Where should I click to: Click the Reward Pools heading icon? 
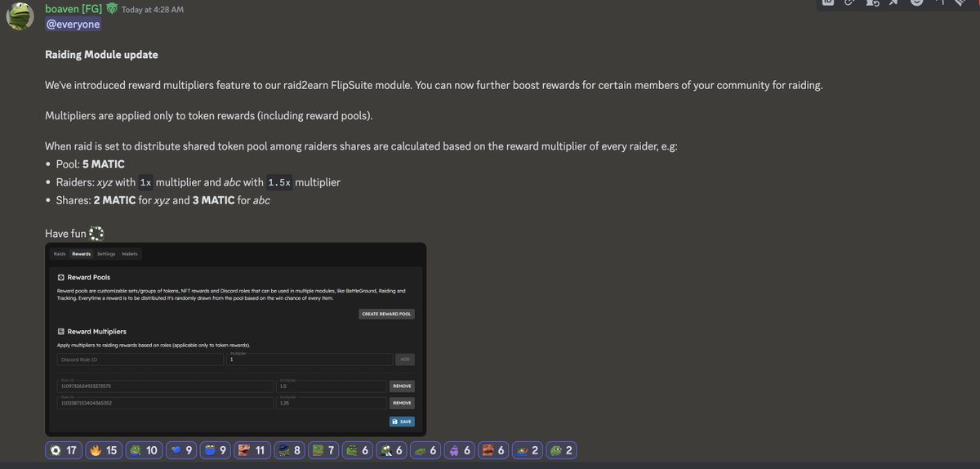pyautogui.click(x=60, y=277)
